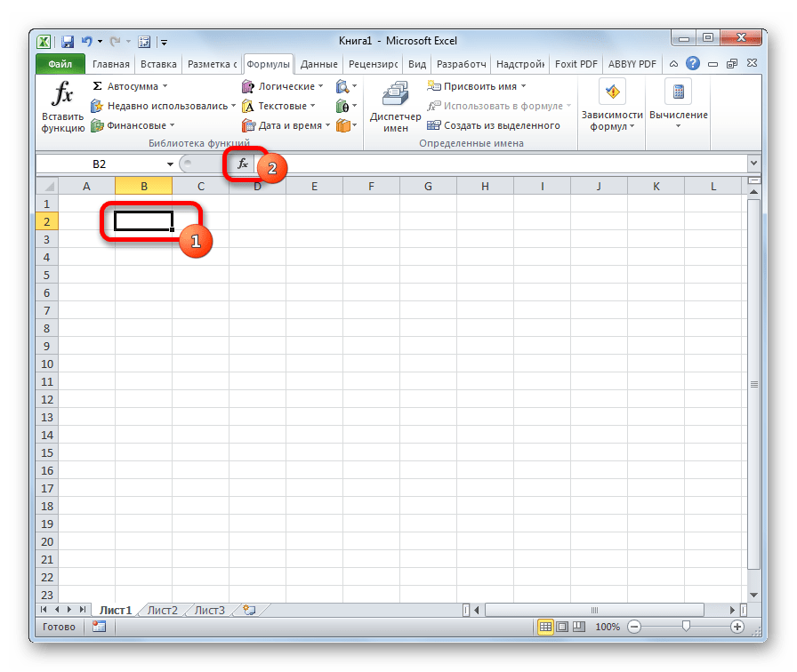The width and height of the screenshot is (797, 672).
Task: Select the Лист2 sheet tab
Action: click(x=162, y=610)
